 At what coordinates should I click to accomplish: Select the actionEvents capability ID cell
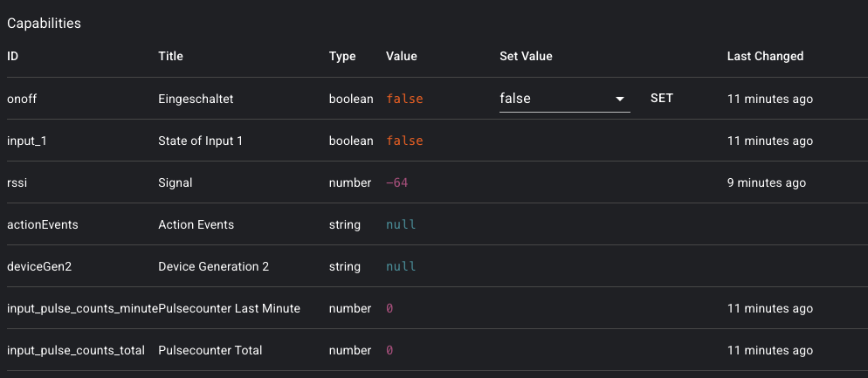click(x=42, y=224)
